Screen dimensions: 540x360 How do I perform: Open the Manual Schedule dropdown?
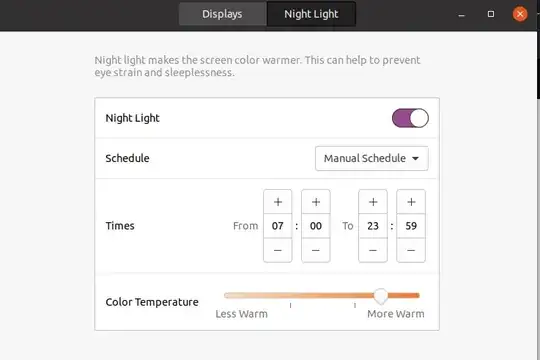click(372, 158)
